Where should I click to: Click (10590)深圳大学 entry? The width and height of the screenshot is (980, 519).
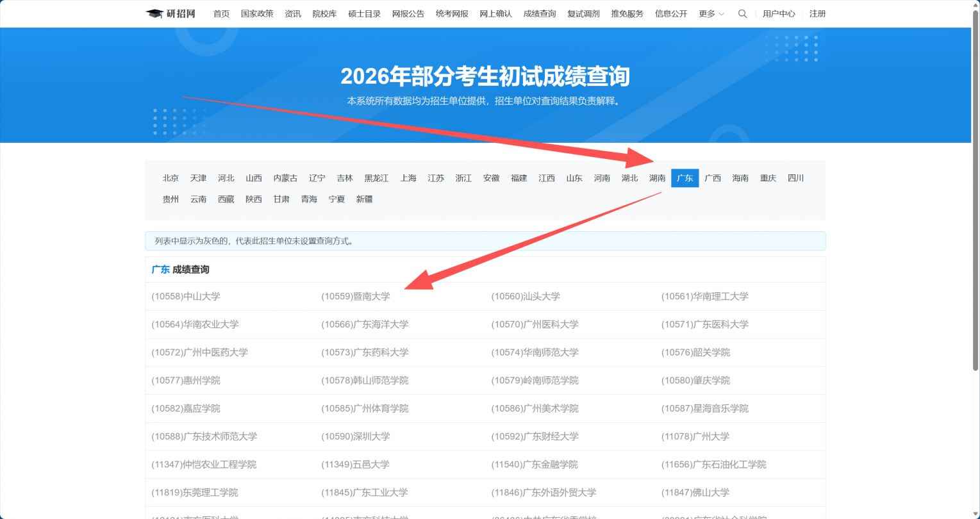356,436
